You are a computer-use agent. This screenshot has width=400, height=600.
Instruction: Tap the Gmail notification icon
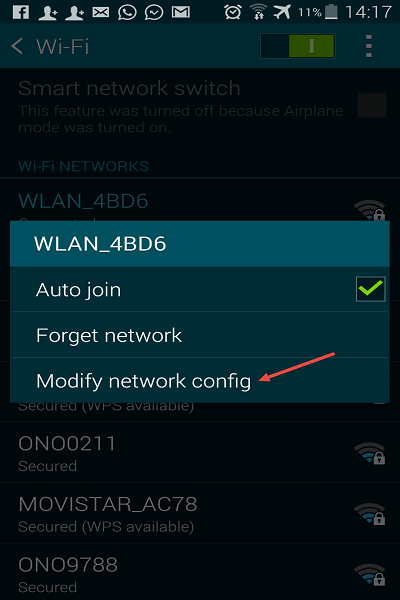(x=181, y=12)
